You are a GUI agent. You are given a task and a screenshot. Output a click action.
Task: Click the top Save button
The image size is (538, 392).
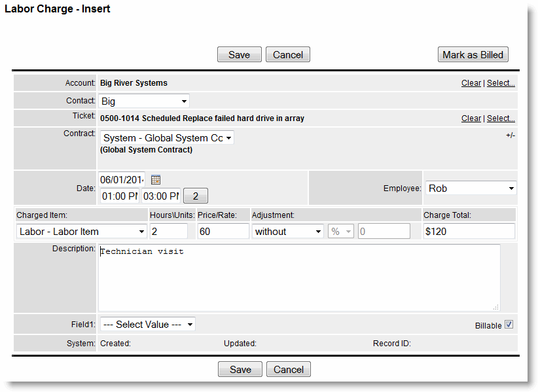(239, 55)
